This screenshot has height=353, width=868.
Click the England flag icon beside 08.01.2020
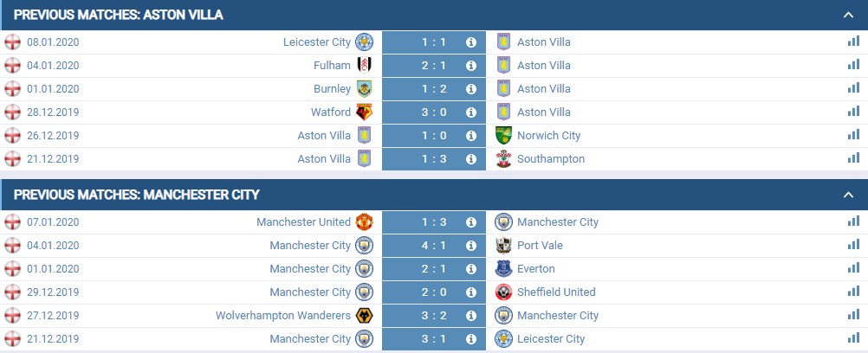[x=12, y=42]
